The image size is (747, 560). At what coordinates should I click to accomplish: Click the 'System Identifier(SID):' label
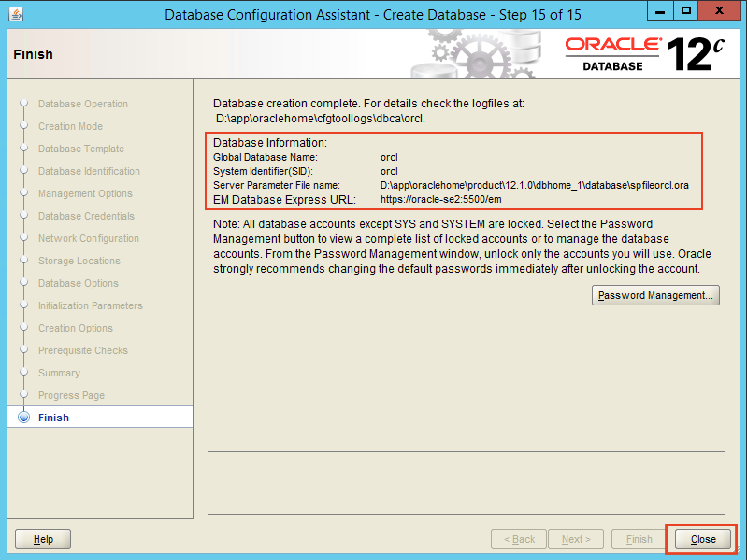[263, 171]
